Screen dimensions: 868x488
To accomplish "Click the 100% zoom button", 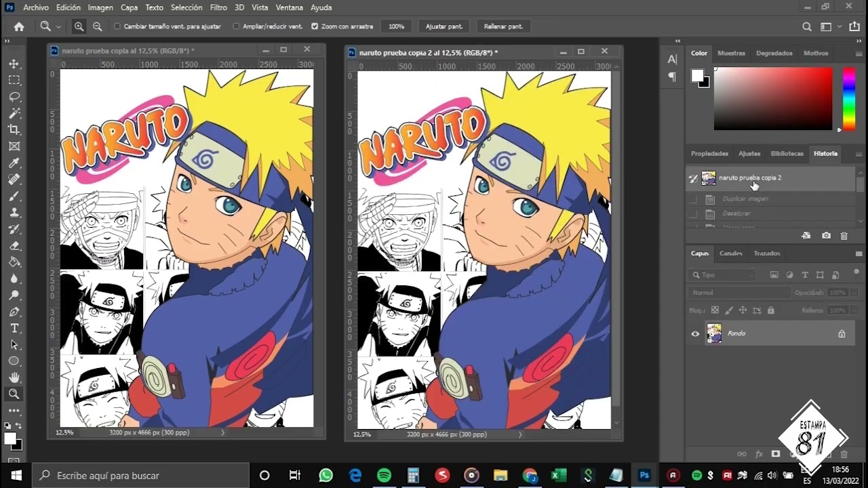I will click(x=397, y=26).
